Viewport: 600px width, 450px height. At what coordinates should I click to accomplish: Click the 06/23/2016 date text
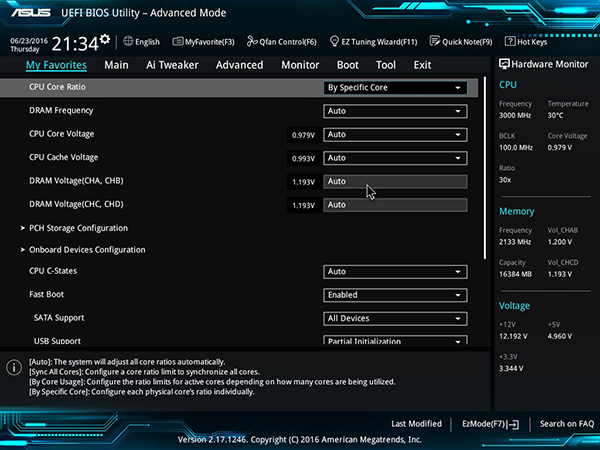[29, 40]
